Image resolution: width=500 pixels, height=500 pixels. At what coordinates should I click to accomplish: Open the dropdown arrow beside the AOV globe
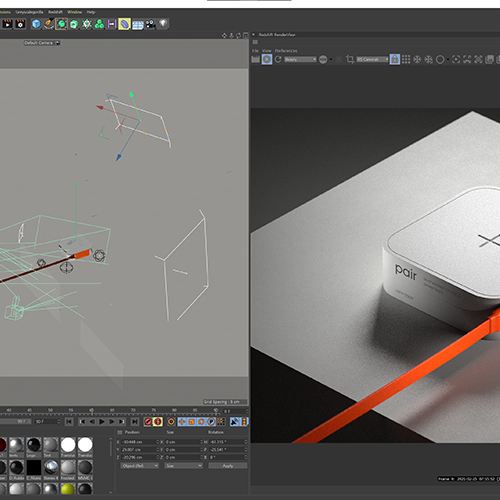pos(331,60)
